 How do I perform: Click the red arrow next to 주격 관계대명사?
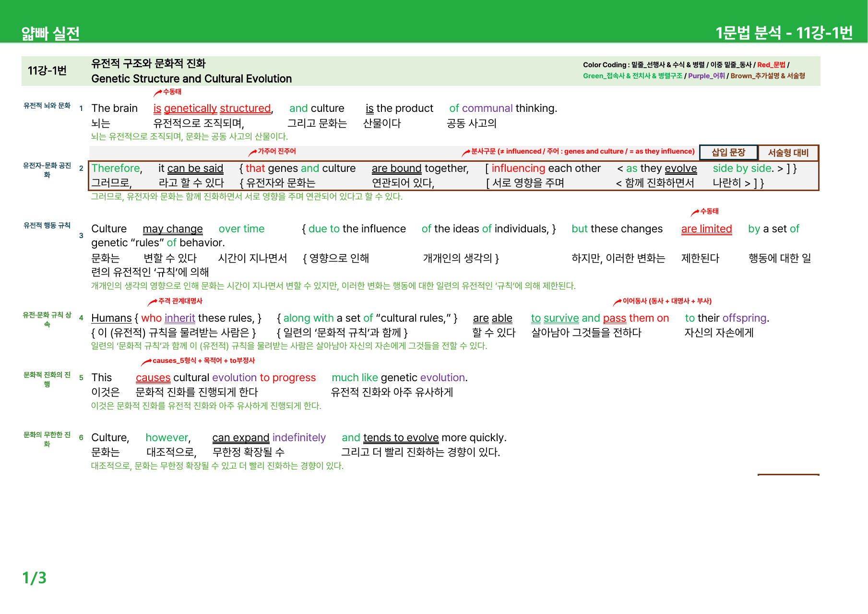coord(152,302)
